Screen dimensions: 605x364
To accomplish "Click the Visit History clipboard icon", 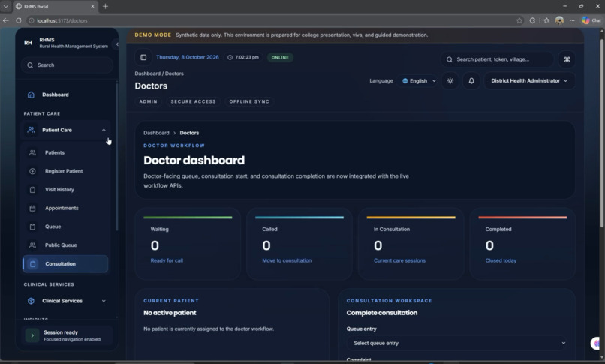I will [x=33, y=190].
